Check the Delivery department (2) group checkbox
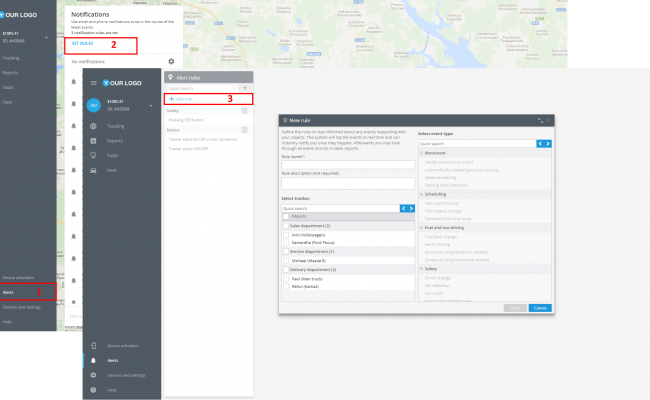This screenshot has width=650, height=400. pyautogui.click(x=286, y=269)
